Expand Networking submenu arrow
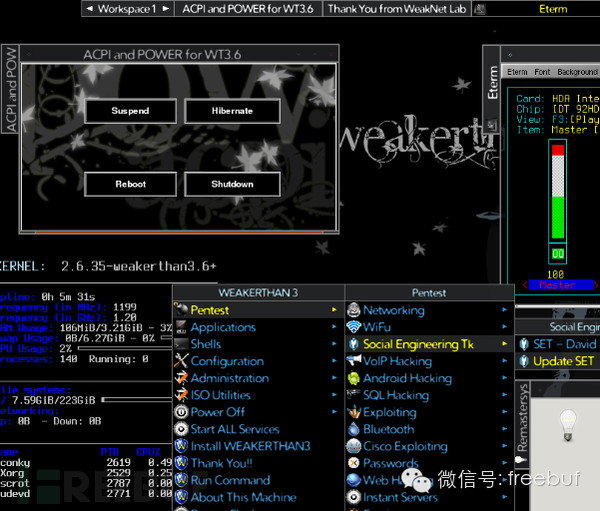 (x=505, y=310)
